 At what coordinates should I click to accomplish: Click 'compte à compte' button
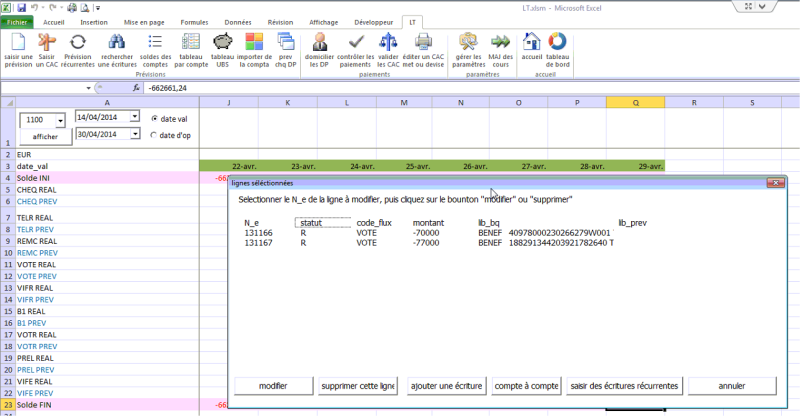point(526,386)
